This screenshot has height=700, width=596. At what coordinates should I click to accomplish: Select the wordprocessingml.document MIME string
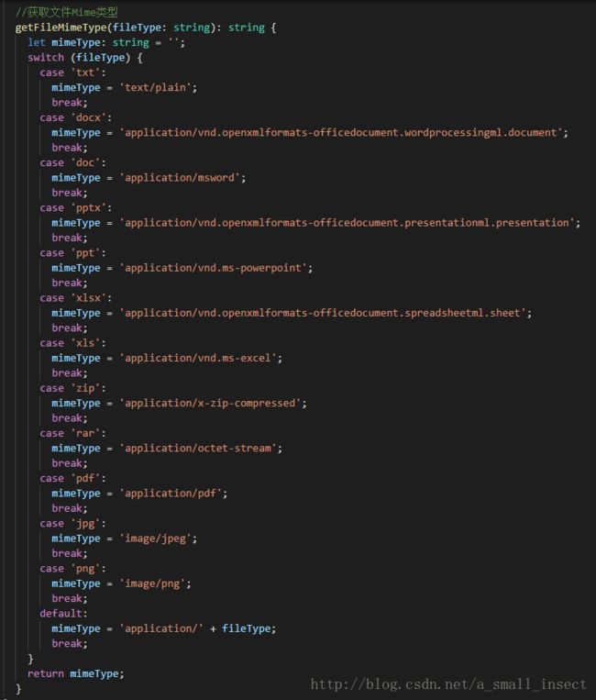pos(341,133)
